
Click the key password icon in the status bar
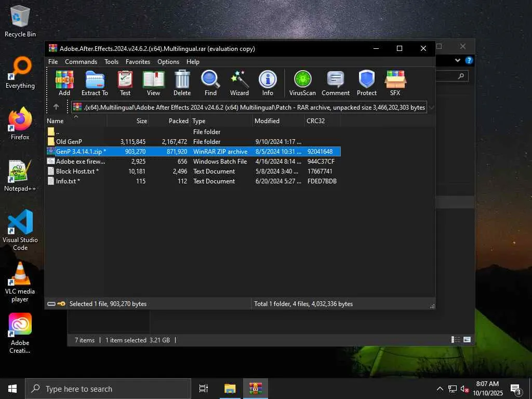(x=61, y=304)
